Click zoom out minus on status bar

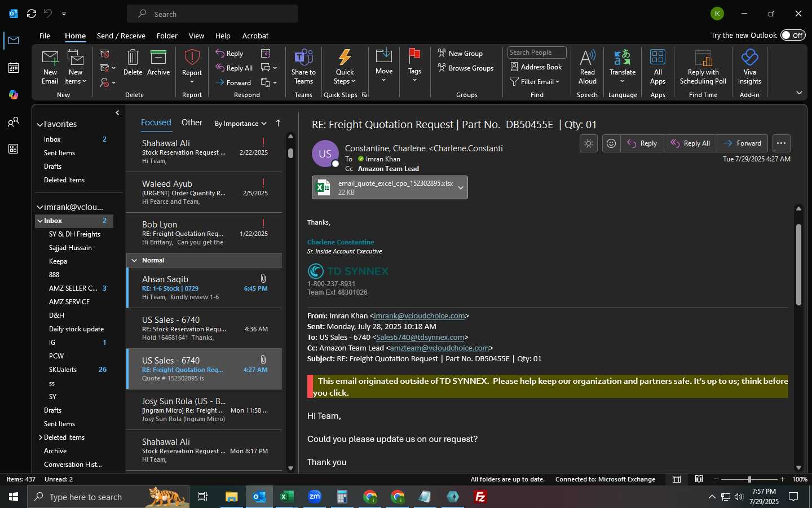(716, 479)
